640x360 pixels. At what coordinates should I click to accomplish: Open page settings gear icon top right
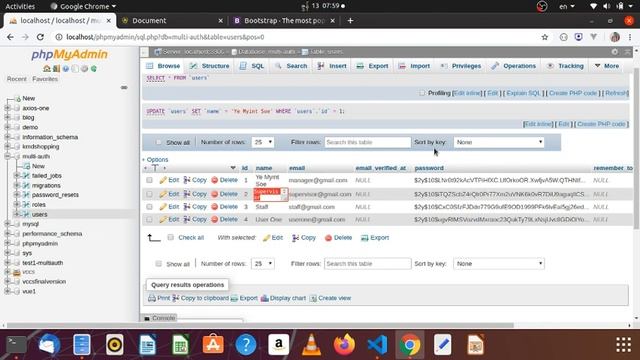pyautogui.click(x=615, y=52)
